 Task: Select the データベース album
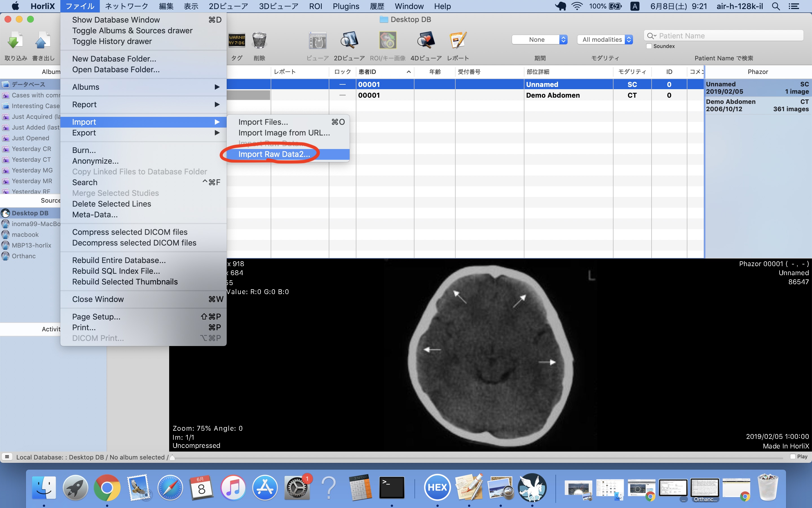point(30,84)
